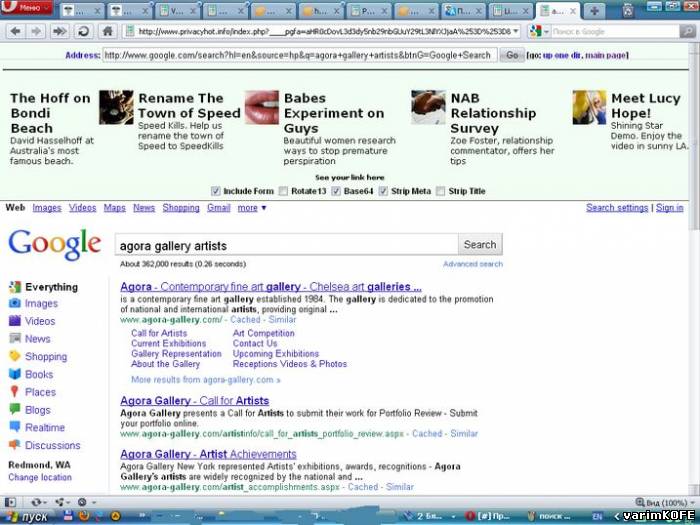
Task: Click the Discussions icon in sidebar
Action: point(15,445)
